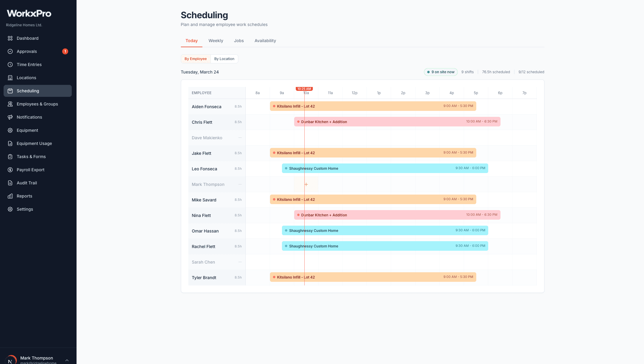
Task: Open the Dashboard from the sidebar
Action: [x=28, y=38]
